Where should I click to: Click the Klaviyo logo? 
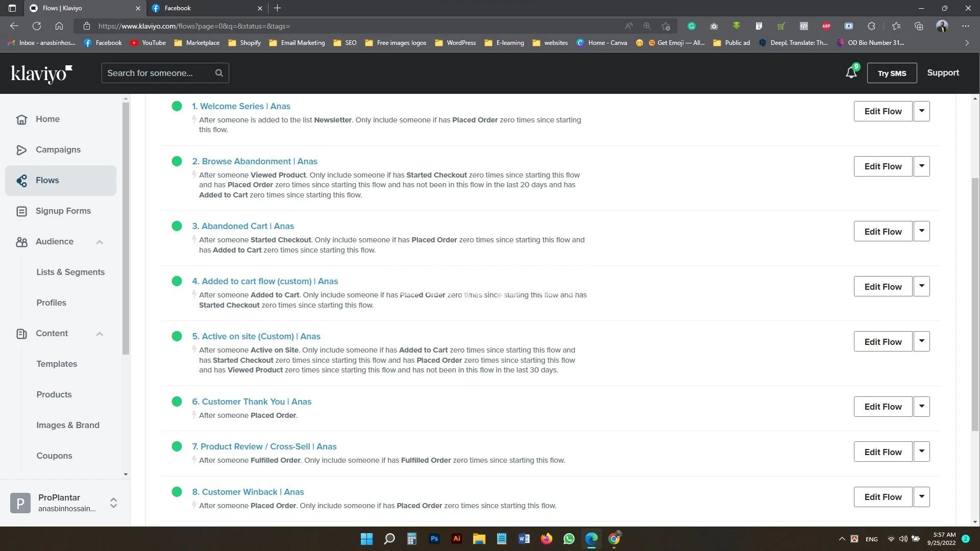click(x=42, y=73)
